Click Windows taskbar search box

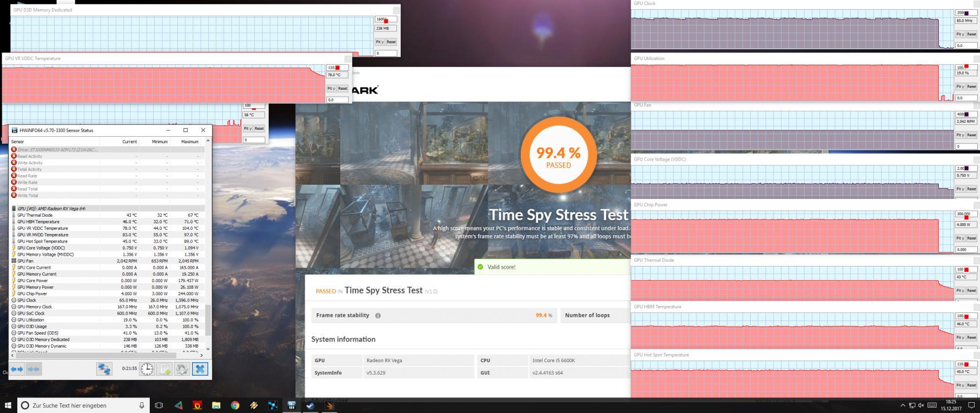pos(84,405)
